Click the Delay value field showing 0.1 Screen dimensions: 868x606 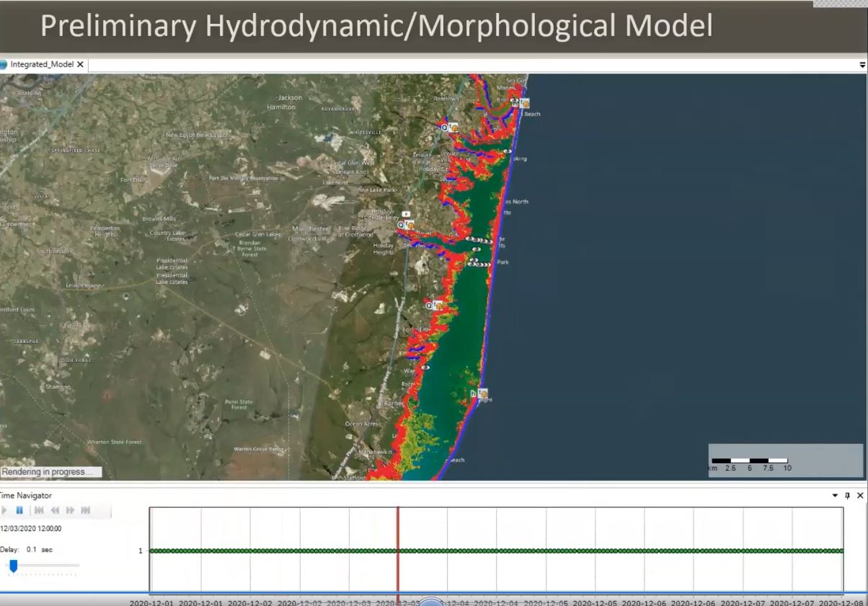[32, 550]
